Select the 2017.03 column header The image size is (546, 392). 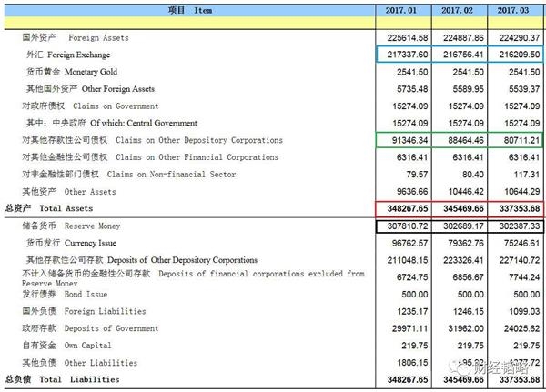click(517, 9)
